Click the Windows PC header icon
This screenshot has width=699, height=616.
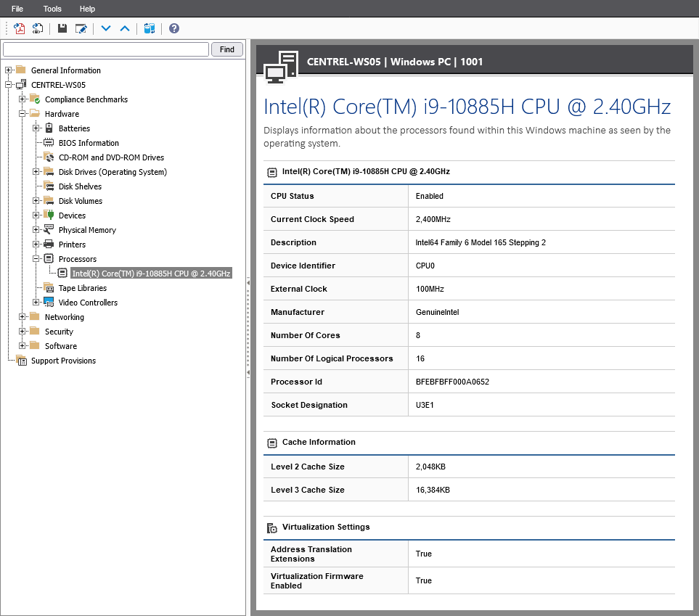tap(281, 67)
